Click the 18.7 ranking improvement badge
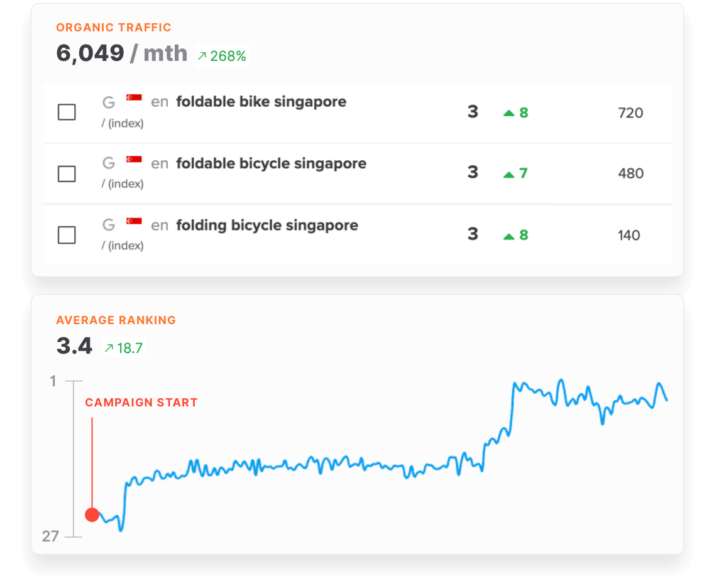This screenshot has height=588, width=714. (123, 347)
